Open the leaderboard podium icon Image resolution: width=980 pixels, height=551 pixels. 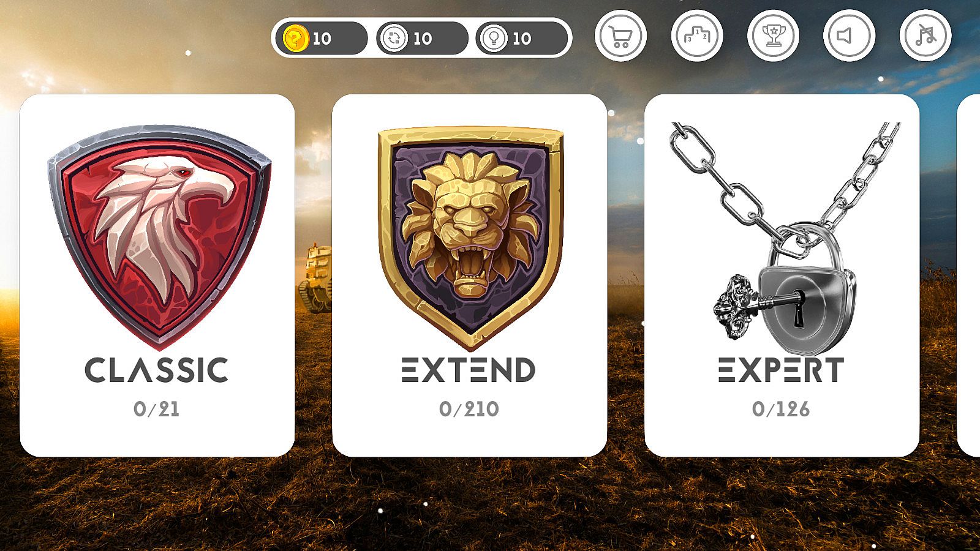click(697, 36)
